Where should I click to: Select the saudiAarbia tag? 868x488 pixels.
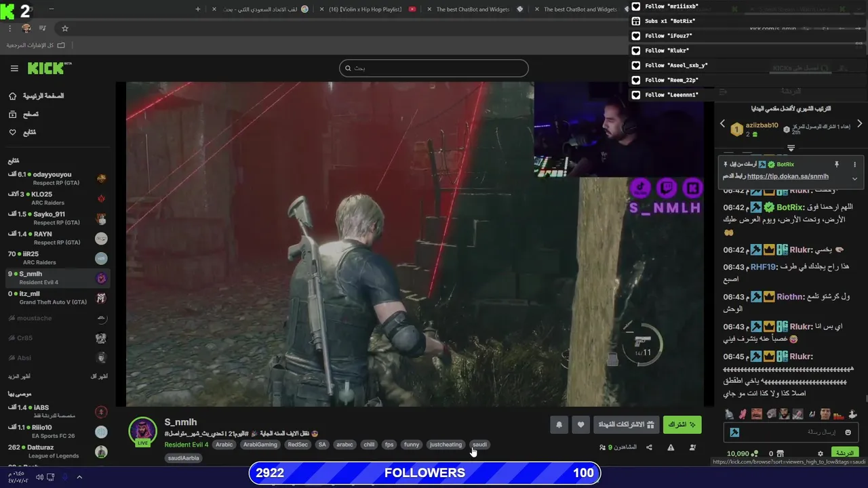[184, 457]
